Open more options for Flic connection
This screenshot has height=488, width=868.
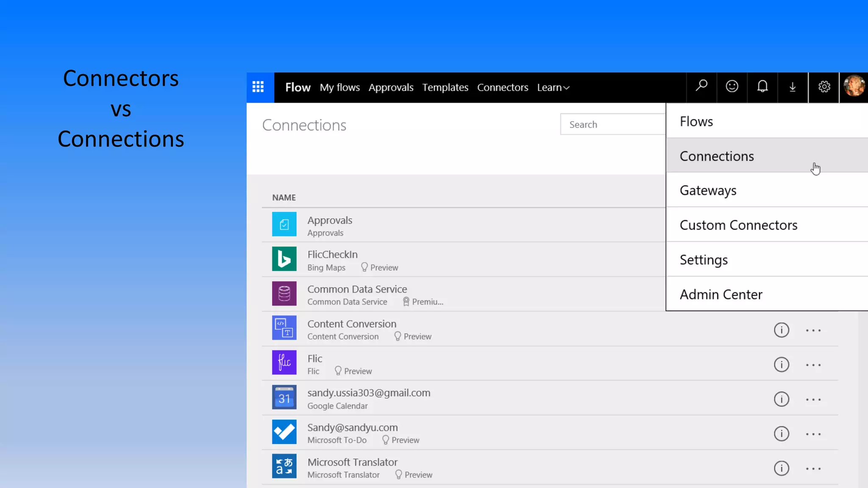click(813, 365)
